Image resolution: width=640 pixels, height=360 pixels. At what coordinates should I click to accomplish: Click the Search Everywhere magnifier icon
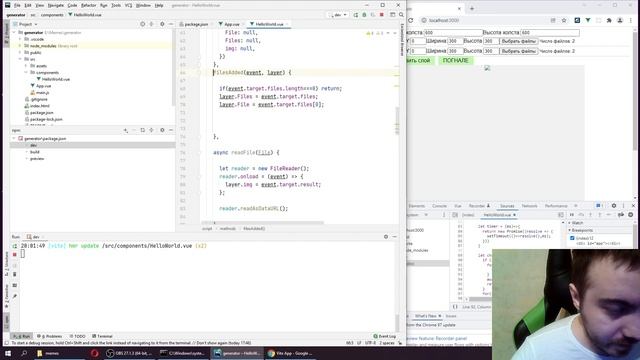pos(401,15)
